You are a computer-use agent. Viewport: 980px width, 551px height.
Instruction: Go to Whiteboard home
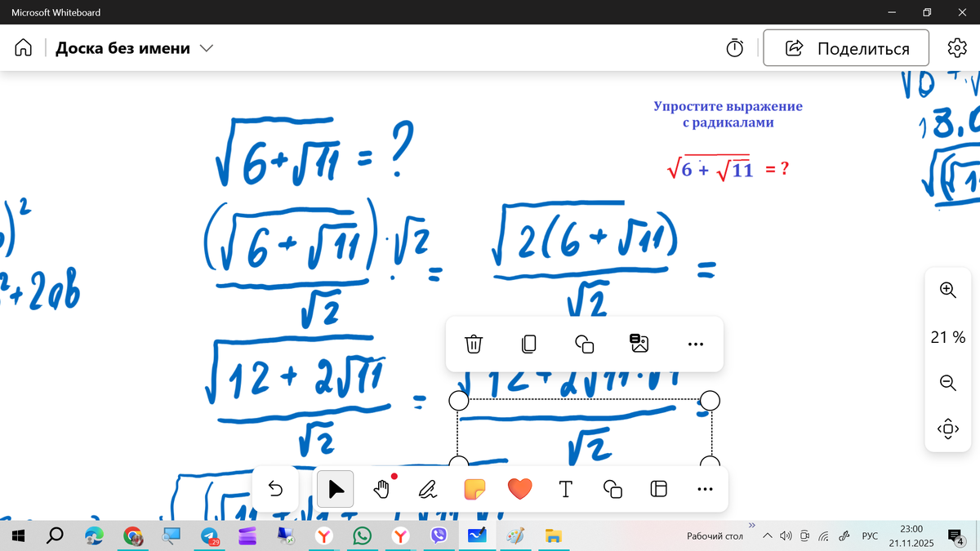24,48
